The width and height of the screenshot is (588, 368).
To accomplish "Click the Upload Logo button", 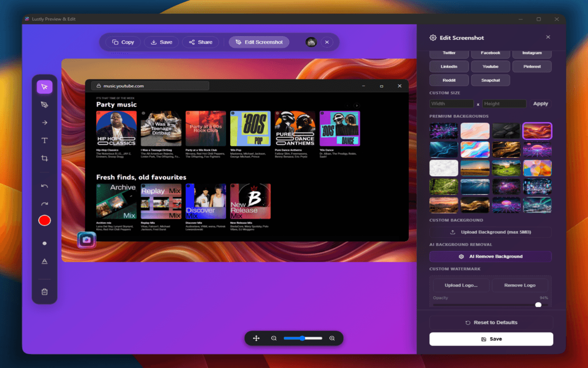I will point(461,285).
